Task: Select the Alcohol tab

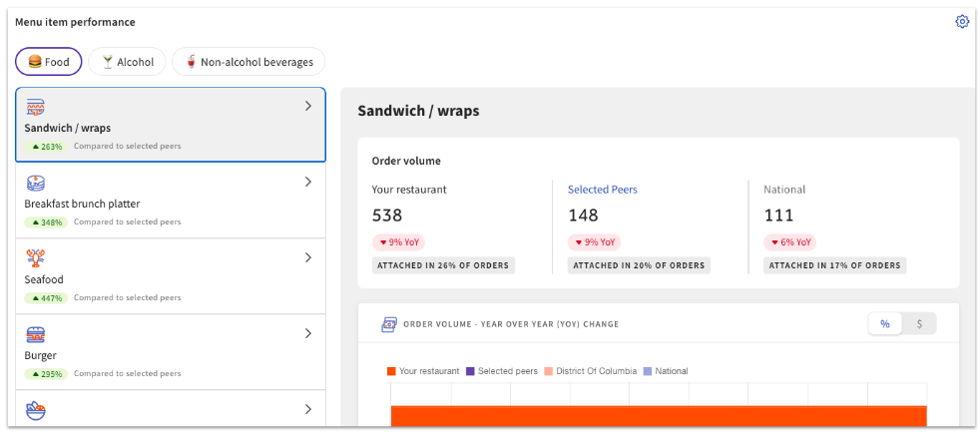Action: (127, 62)
